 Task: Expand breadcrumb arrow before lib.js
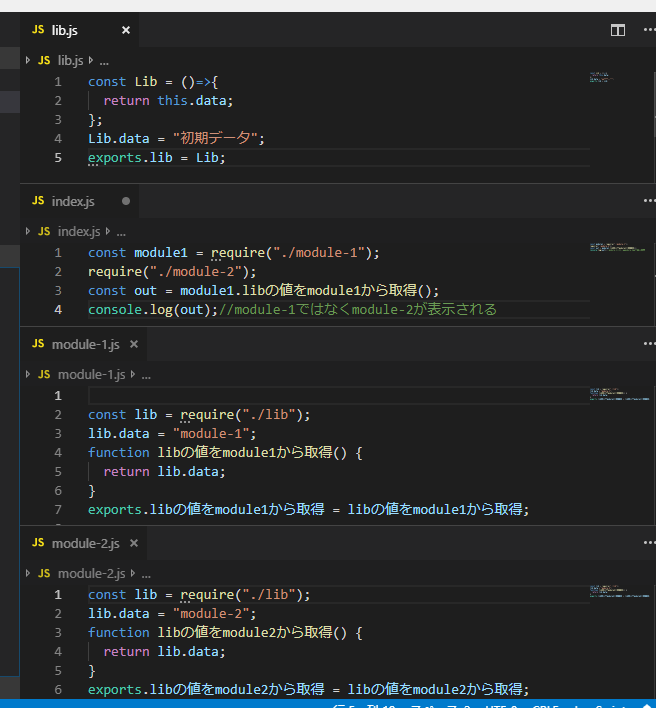point(28,60)
